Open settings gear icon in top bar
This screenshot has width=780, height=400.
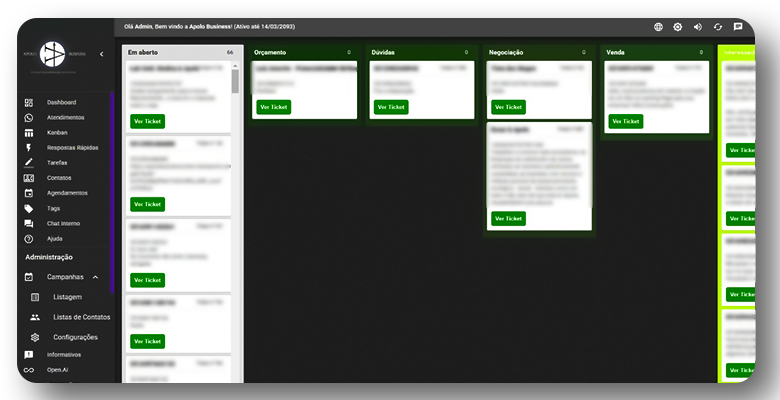point(677,27)
